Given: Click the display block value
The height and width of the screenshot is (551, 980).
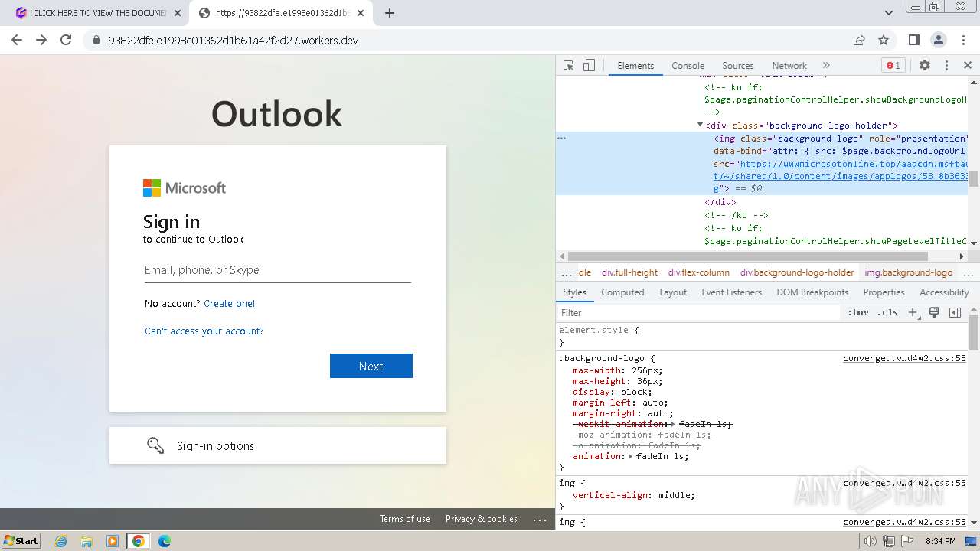Looking at the screenshot, I should tap(633, 392).
